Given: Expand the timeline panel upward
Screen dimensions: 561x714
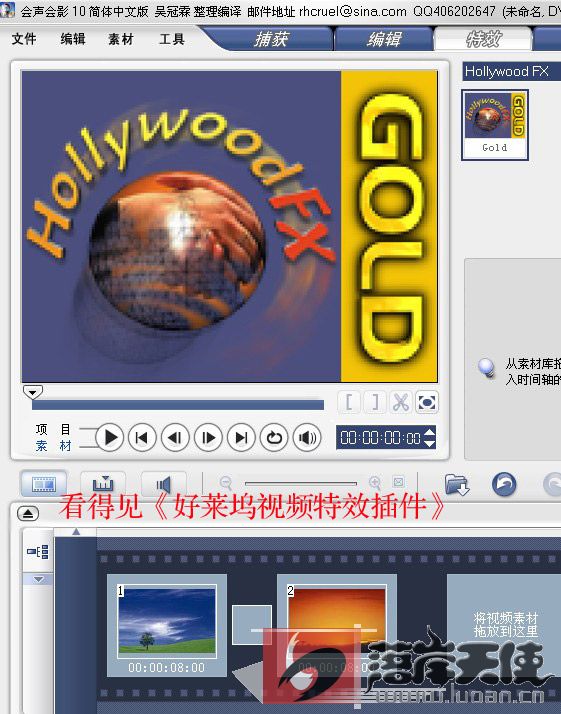Looking at the screenshot, I should point(28,514).
